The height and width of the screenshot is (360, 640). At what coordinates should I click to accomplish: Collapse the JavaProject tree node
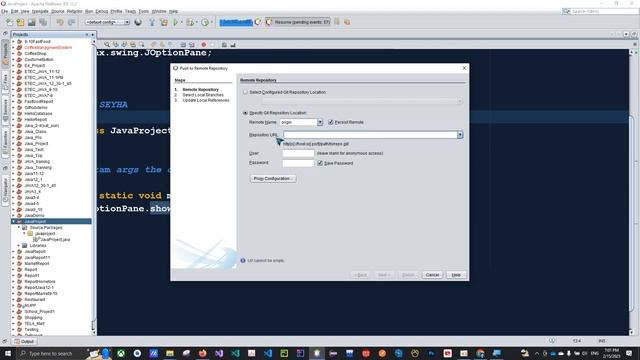(13, 221)
